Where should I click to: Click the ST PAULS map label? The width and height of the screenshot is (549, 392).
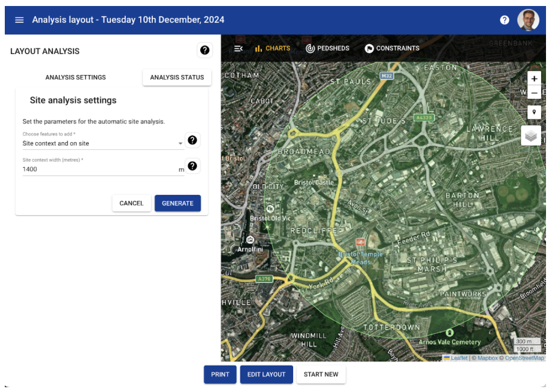(x=351, y=82)
